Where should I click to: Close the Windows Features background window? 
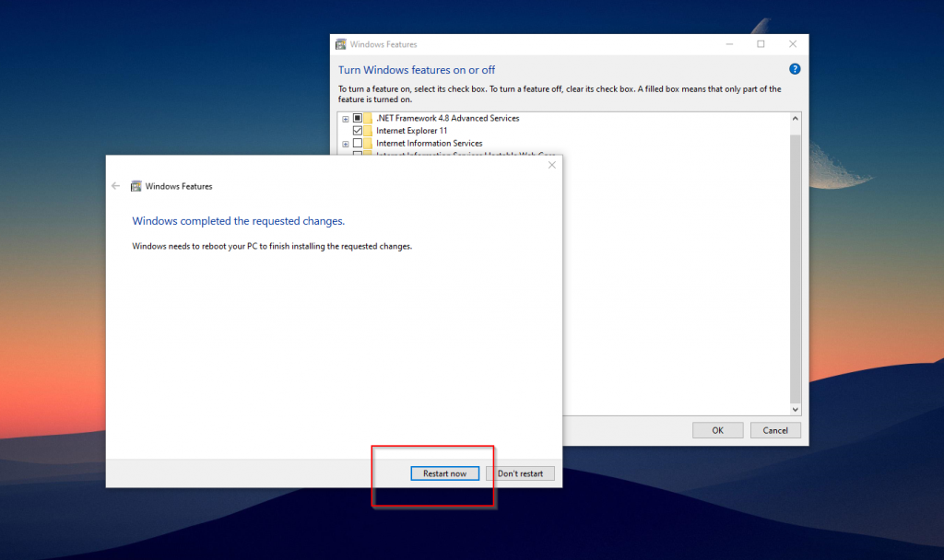click(793, 44)
